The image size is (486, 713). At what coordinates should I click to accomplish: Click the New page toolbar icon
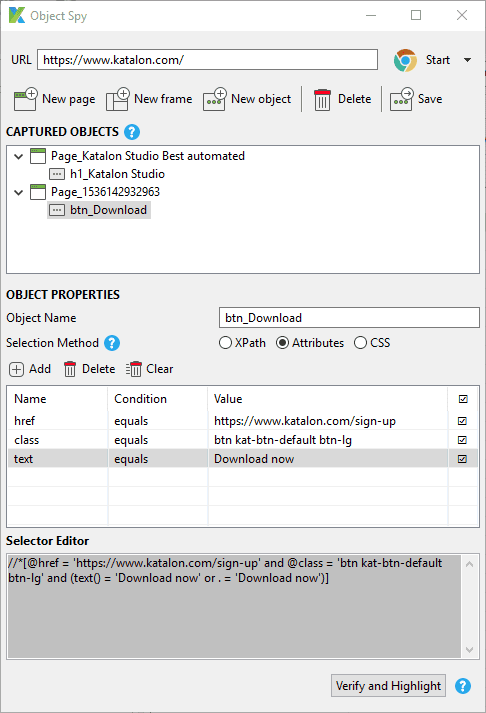(x=25, y=99)
